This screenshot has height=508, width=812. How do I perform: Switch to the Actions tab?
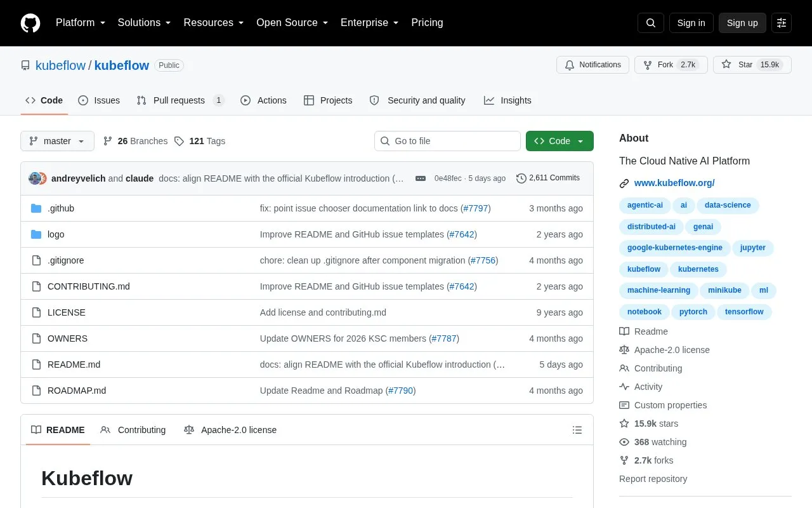[263, 100]
